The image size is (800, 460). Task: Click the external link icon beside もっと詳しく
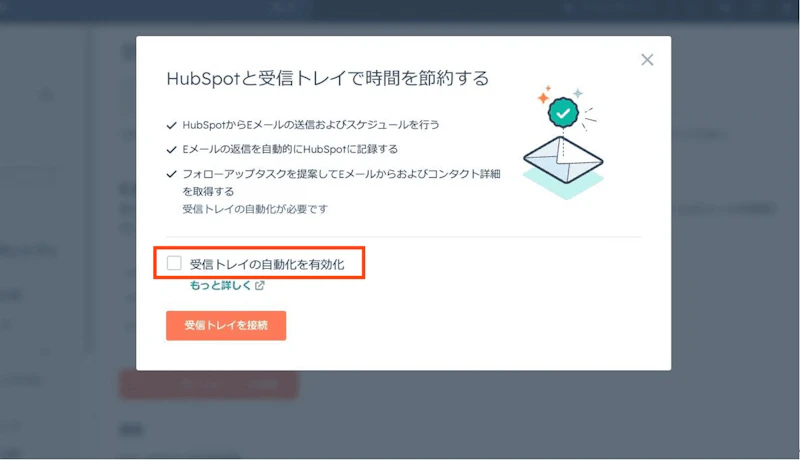point(260,286)
